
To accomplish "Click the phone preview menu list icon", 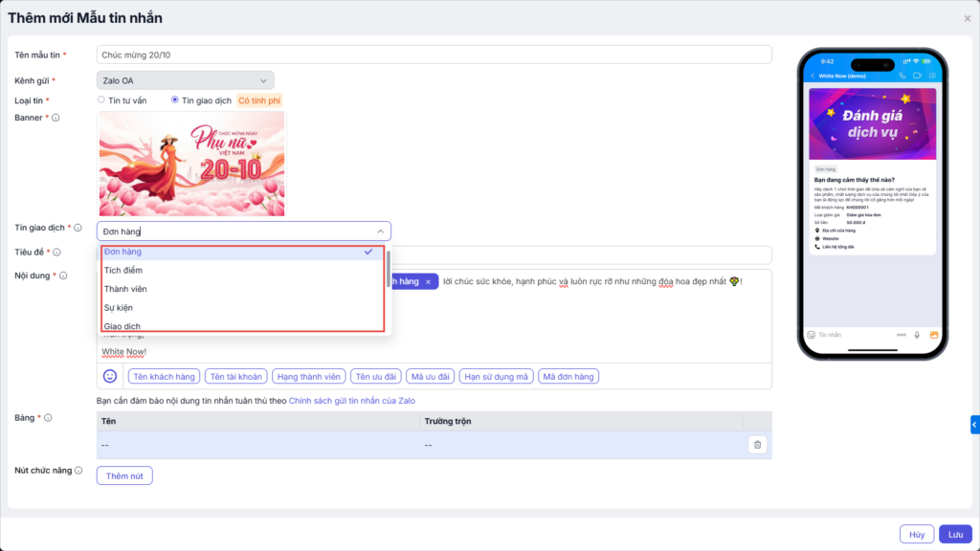I will 932,77.
